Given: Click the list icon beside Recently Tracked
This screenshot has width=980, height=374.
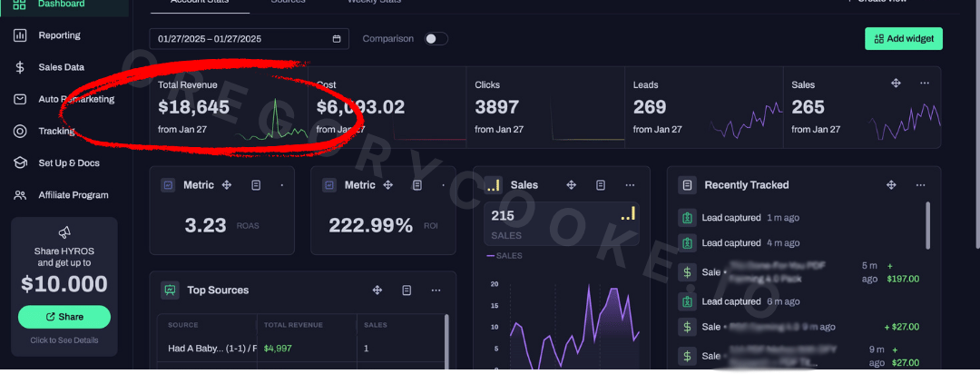Looking at the screenshot, I should tap(688, 185).
